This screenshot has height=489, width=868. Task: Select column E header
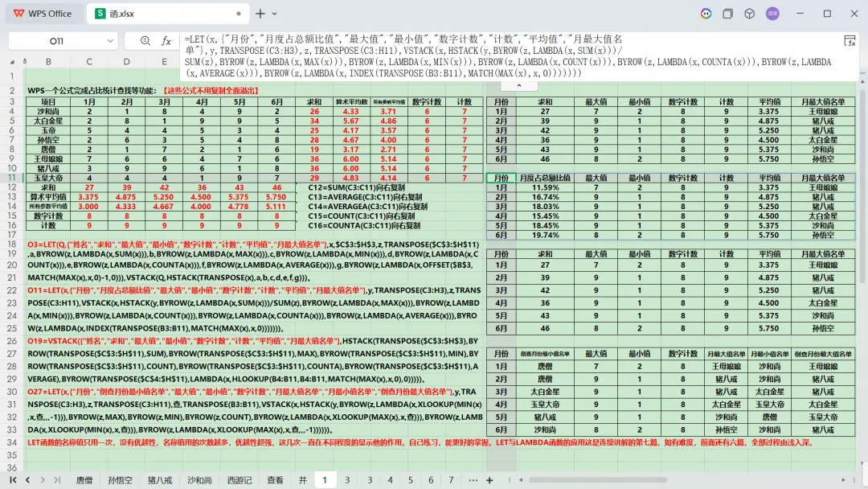(165, 61)
